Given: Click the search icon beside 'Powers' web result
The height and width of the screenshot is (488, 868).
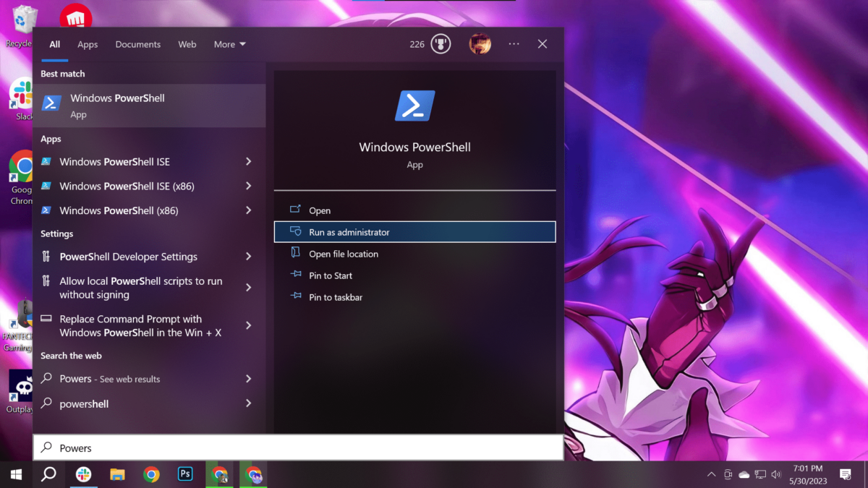Looking at the screenshot, I should coord(46,379).
